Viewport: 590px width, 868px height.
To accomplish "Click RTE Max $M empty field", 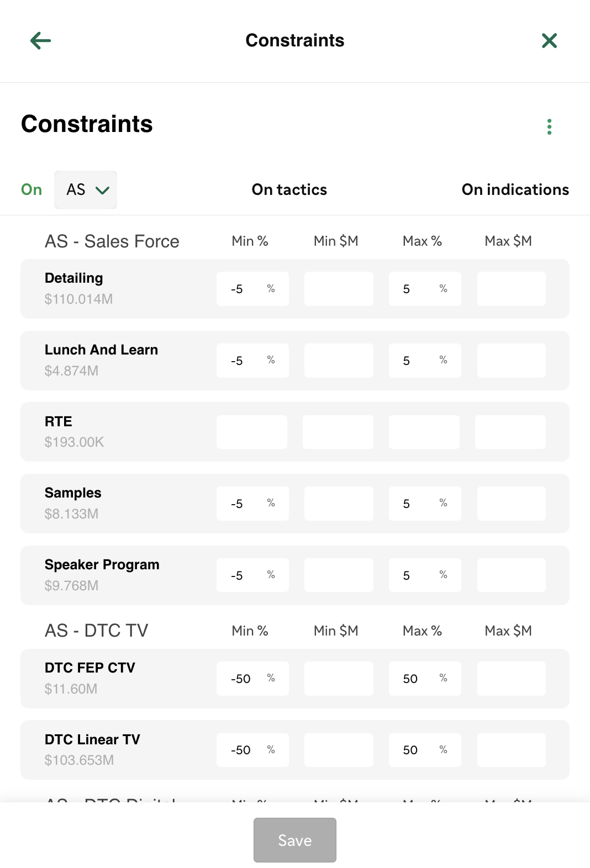I will pos(510,432).
